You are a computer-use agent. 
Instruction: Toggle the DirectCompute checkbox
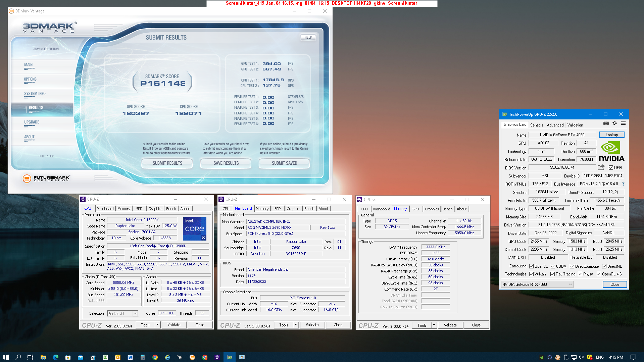572,266
